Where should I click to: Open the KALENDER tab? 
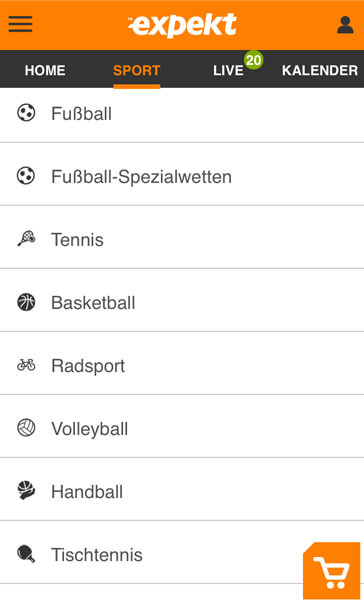click(320, 70)
